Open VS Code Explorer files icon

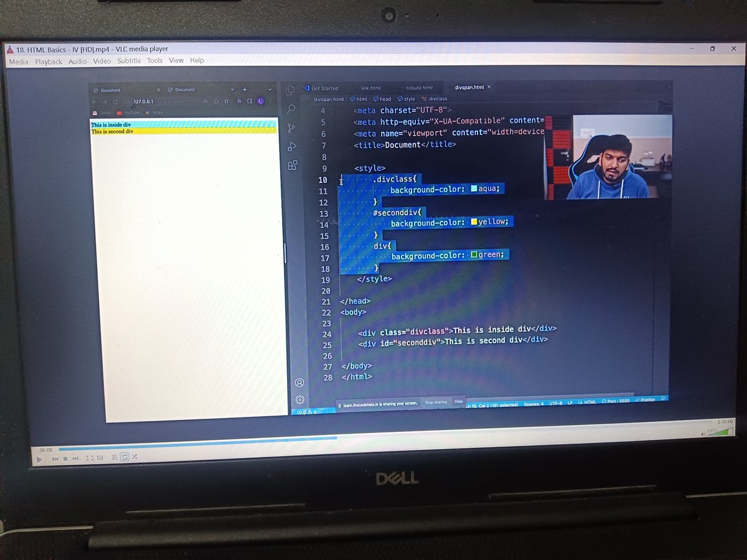[290, 90]
